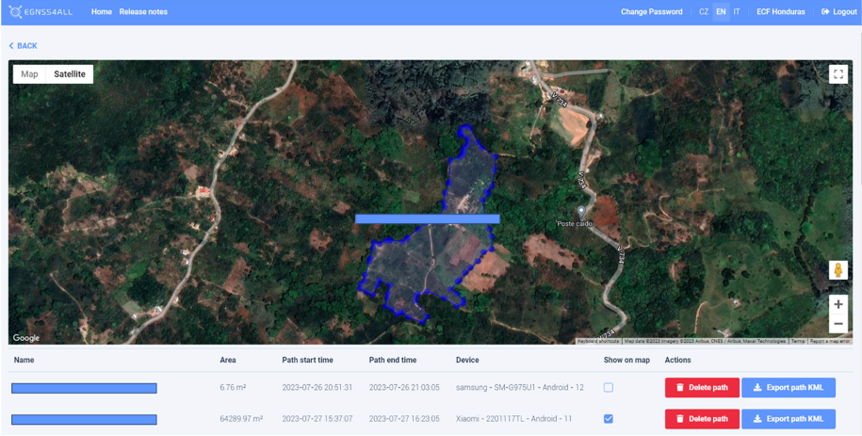This screenshot has width=862, height=436.
Task: Export Xiaomi path as KML
Action: pyautogui.click(x=788, y=418)
